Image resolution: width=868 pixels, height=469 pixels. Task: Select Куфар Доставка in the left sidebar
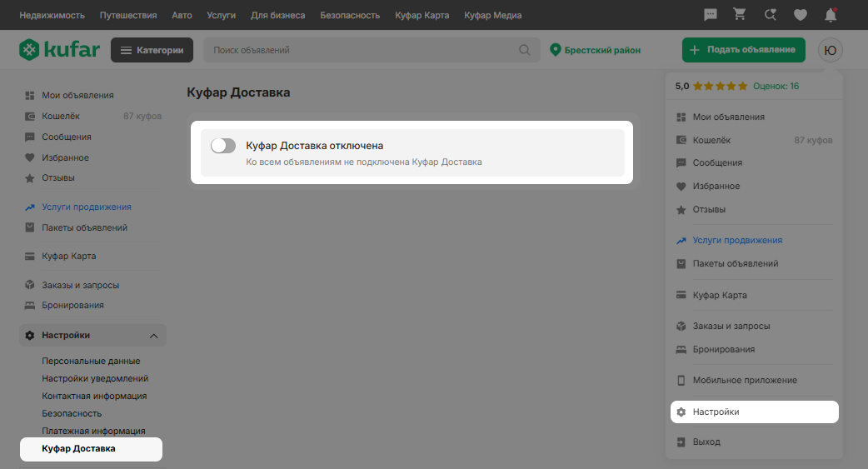point(91,449)
